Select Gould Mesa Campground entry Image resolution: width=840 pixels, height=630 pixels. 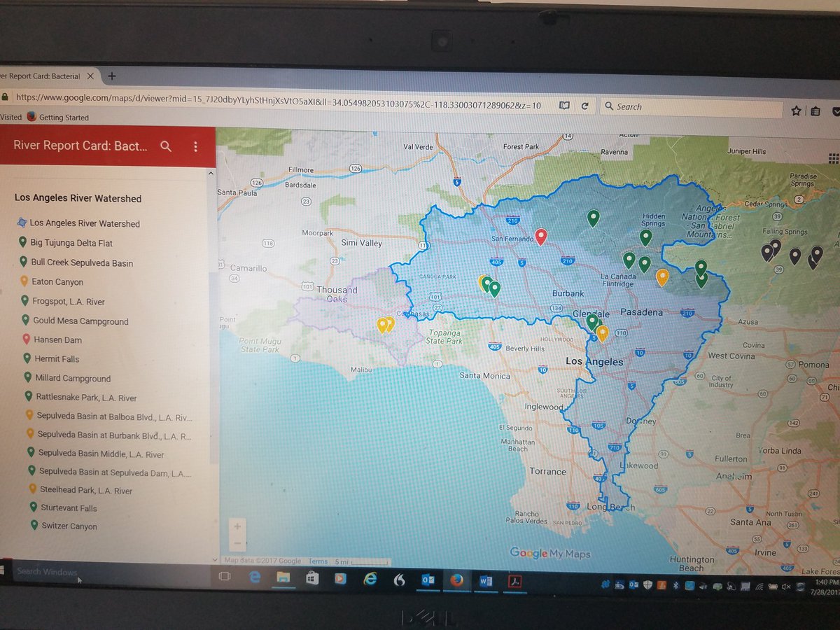[74, 321]
